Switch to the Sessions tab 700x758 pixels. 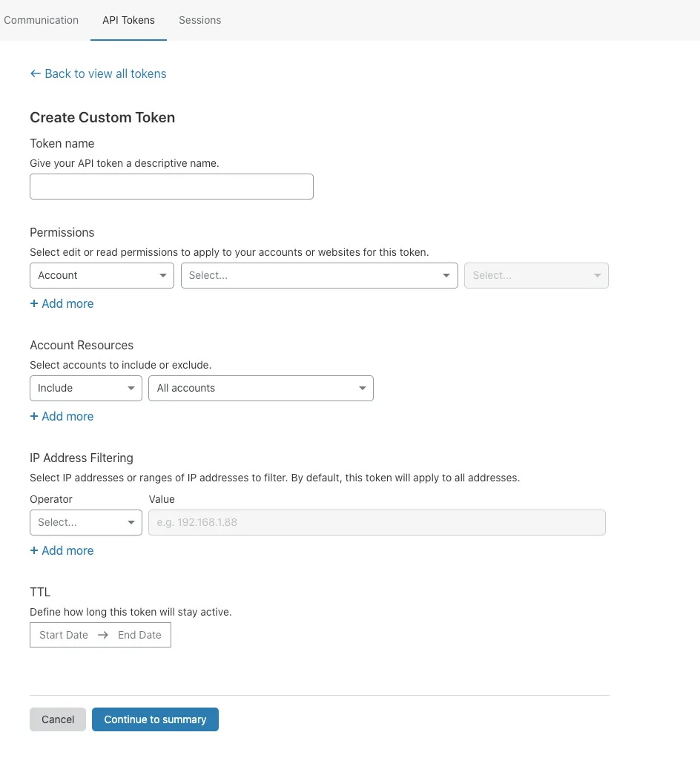point(199,20)
